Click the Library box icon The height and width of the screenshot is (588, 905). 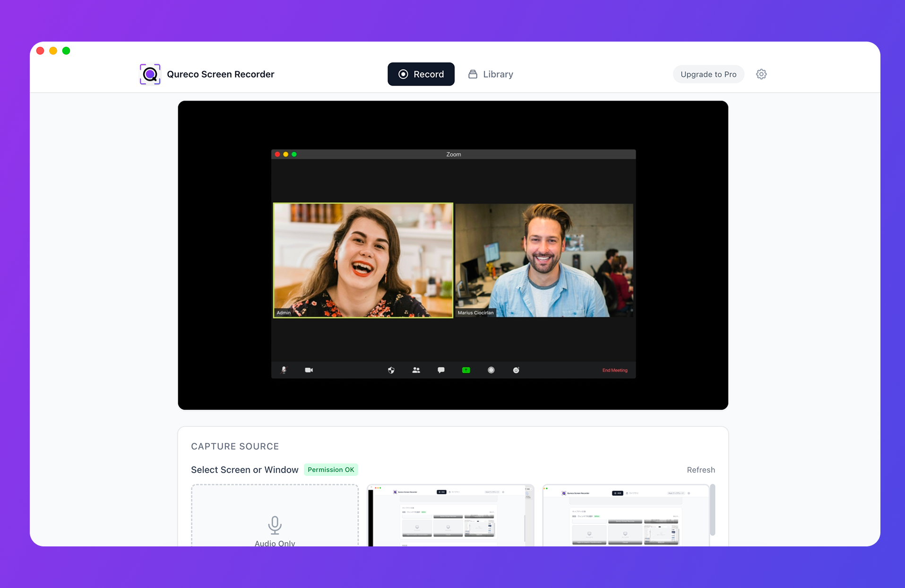coord(472,74)
